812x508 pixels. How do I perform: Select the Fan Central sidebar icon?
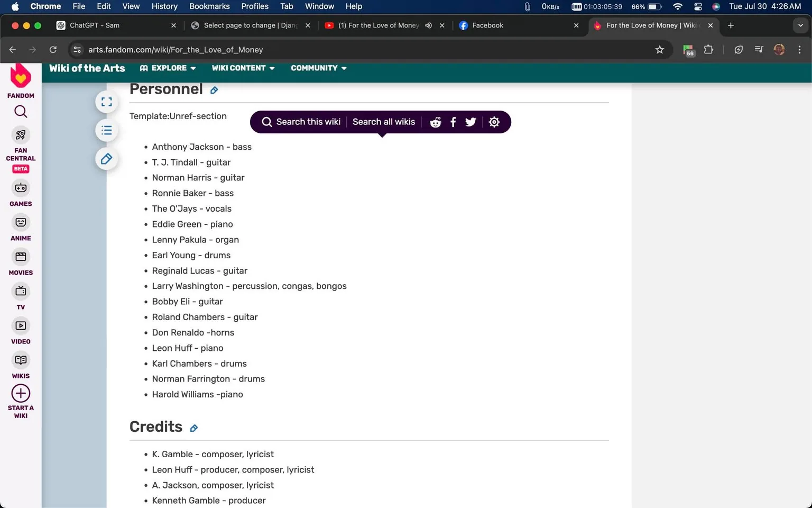tap(21, 135)
